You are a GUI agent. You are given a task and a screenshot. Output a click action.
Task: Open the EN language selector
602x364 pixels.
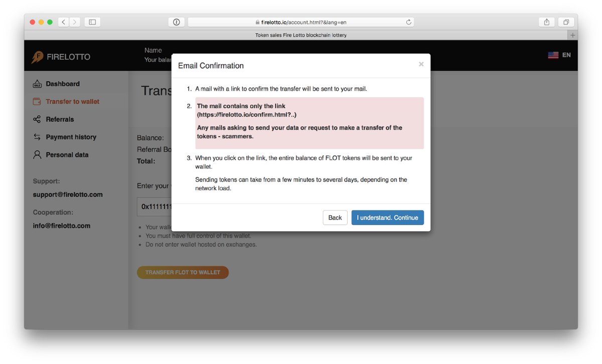pyautogui.click(x=566, y=55)
